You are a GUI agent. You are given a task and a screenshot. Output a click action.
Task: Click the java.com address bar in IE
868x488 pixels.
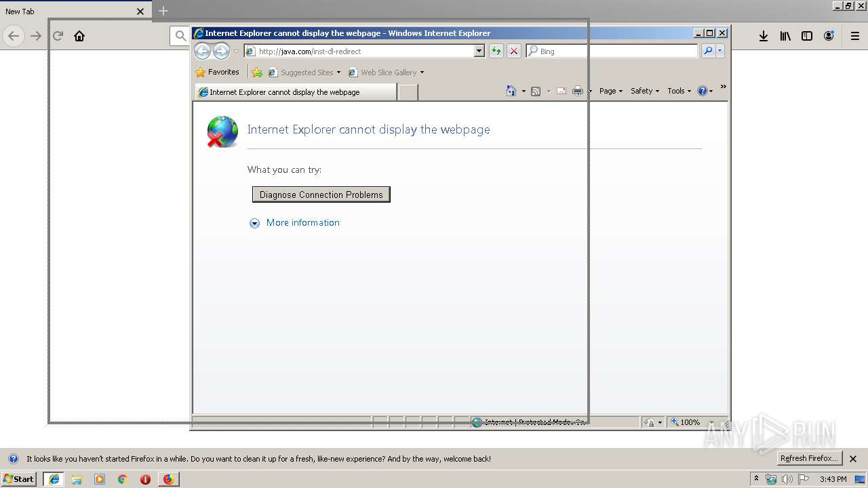coord(364,51)
